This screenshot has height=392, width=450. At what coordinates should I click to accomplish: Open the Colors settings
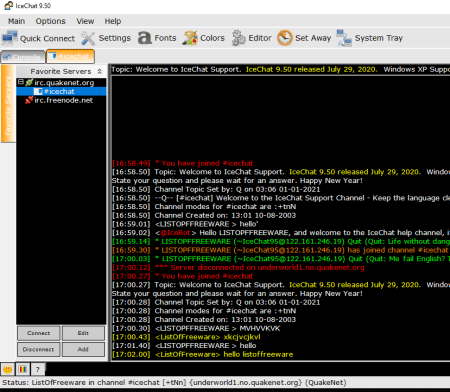[203, 38]
